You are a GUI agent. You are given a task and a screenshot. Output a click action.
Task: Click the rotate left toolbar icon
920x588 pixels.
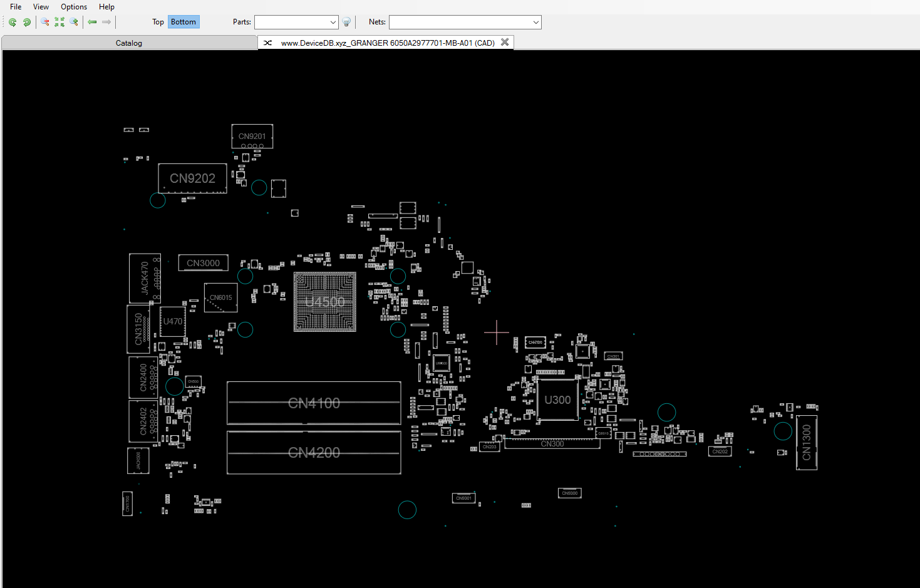click(x=13, y=22)
